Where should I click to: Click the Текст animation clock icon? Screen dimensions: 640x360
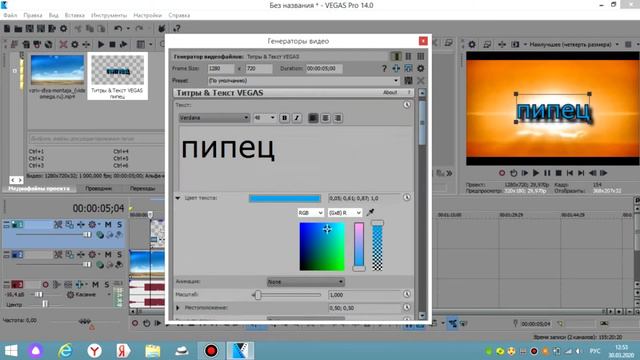pos(407,105)
